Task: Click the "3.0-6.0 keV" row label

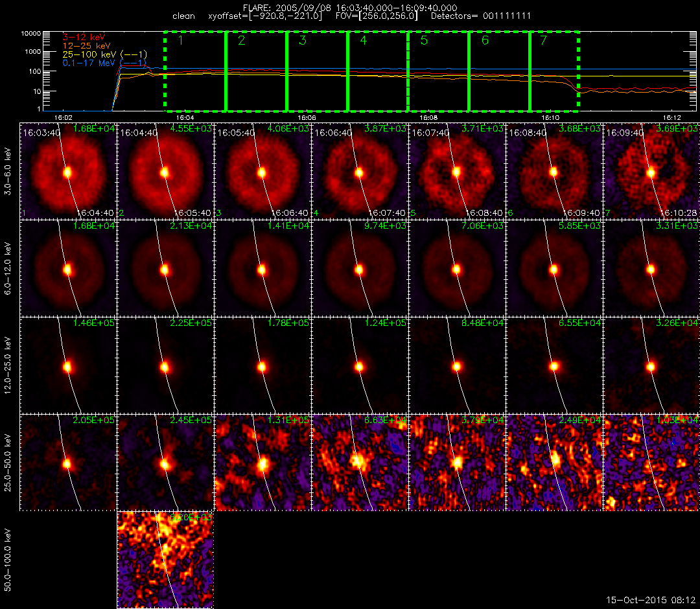Action: coord(8,171)
